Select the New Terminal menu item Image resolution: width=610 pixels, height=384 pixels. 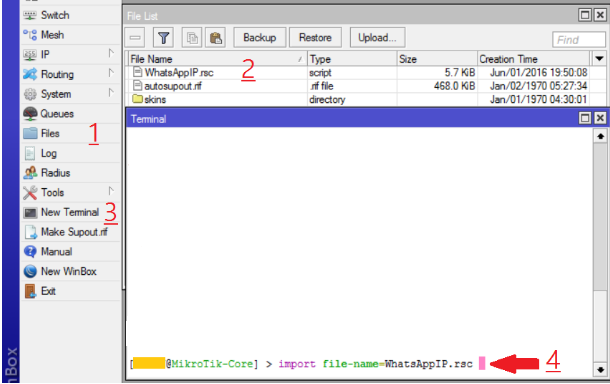70,212
